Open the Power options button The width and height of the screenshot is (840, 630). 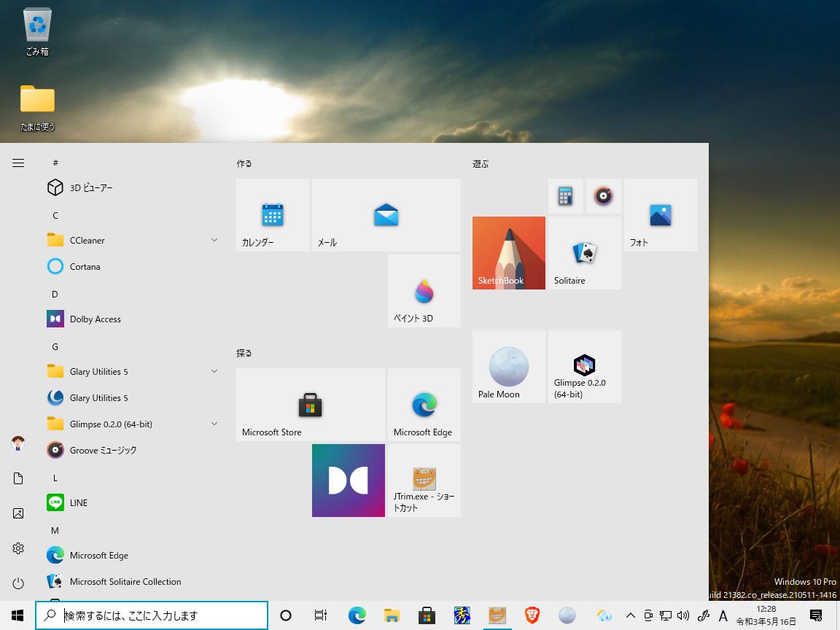point(18,583)
